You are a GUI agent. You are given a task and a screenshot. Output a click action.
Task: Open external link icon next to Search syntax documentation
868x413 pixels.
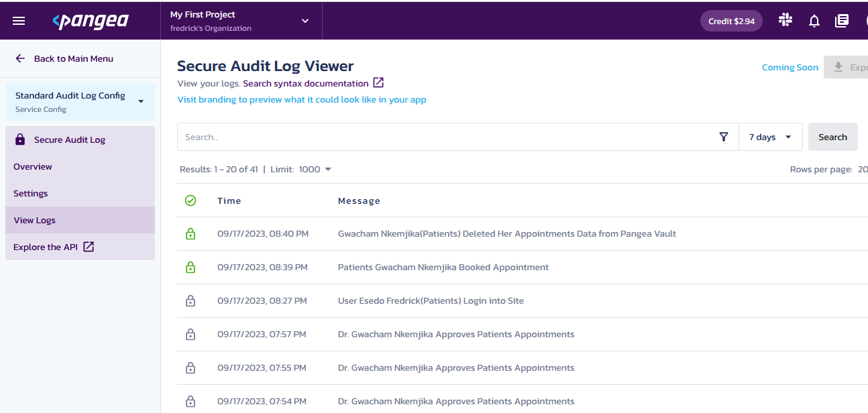[x=378, y=83]
